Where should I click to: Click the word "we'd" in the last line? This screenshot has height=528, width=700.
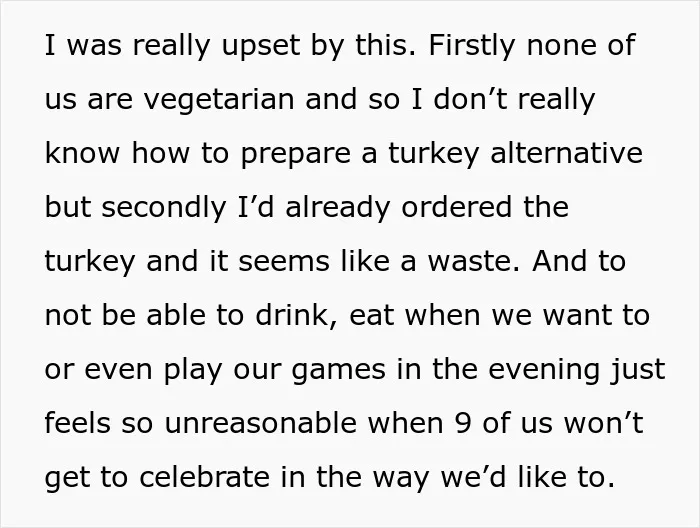(x=474, y=477)
